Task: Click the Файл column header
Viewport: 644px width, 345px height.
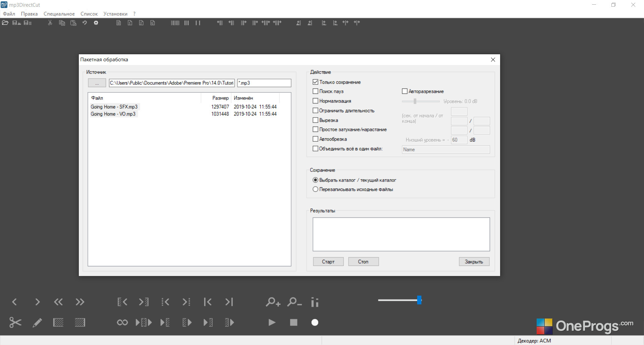Action: click(x=145, y=98)
